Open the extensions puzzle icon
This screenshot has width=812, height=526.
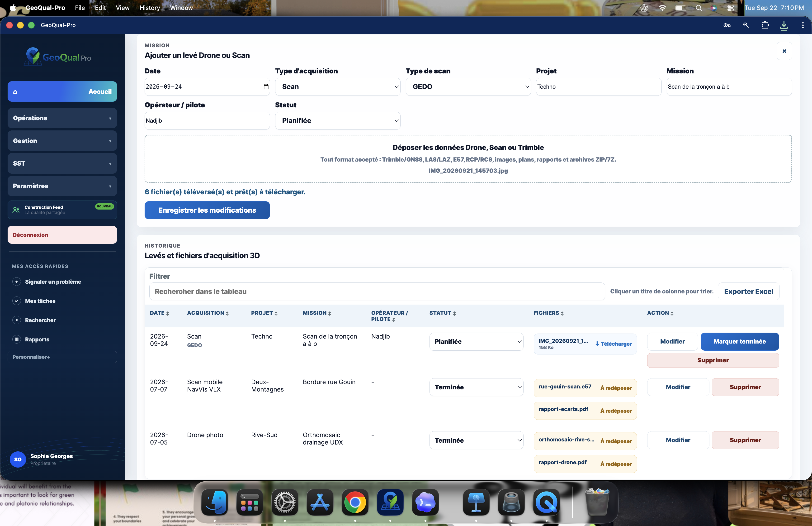click(765, 25)
